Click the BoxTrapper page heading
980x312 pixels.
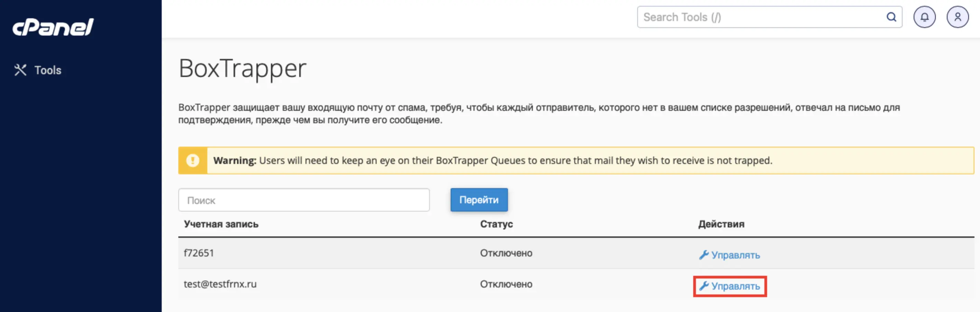242,68
